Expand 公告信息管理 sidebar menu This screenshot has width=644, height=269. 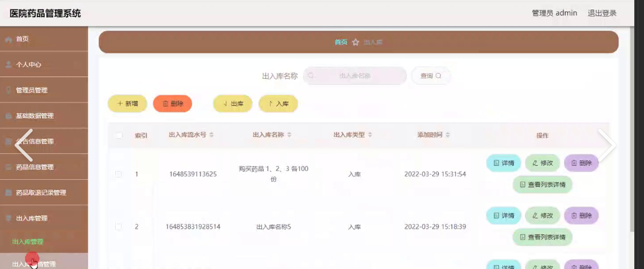44,142
